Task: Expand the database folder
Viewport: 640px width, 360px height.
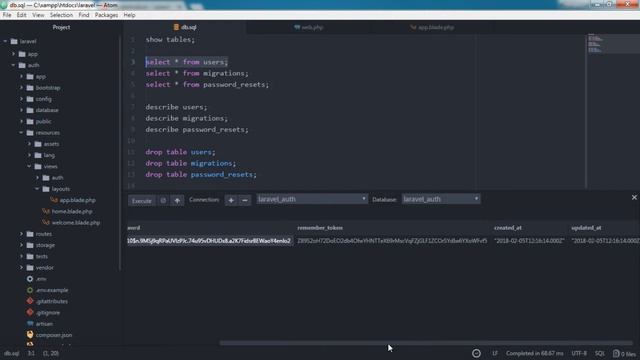Action: pyautogui.click(x=22, y=110)
